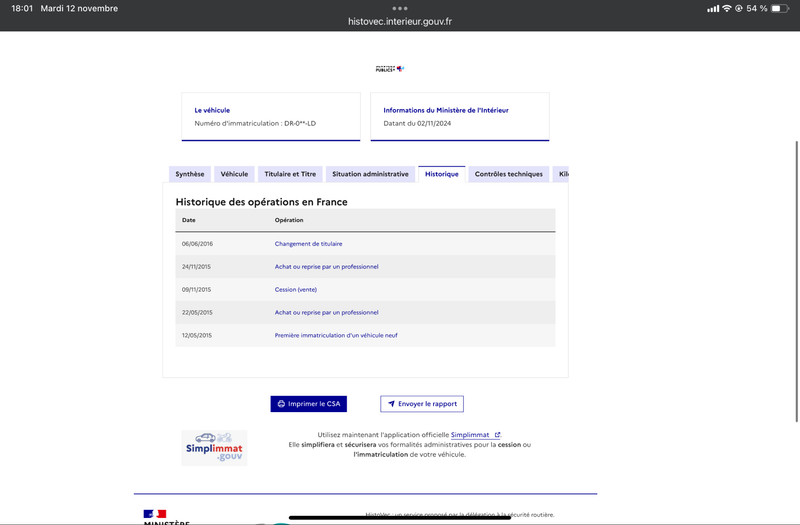This screenshot has width=800, height=525.
Task: Select the Situation administrative tab
Action: click(x=370, y=174)
